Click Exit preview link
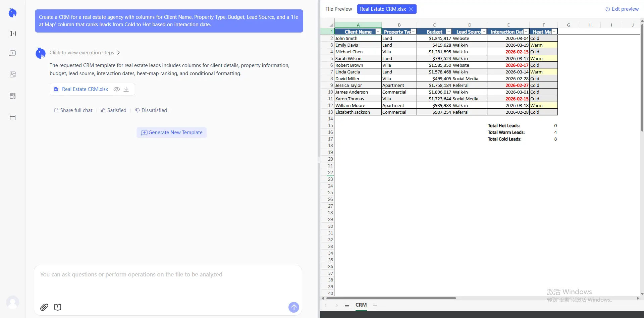Screen dimensions: 644x318 coord(622,9)
